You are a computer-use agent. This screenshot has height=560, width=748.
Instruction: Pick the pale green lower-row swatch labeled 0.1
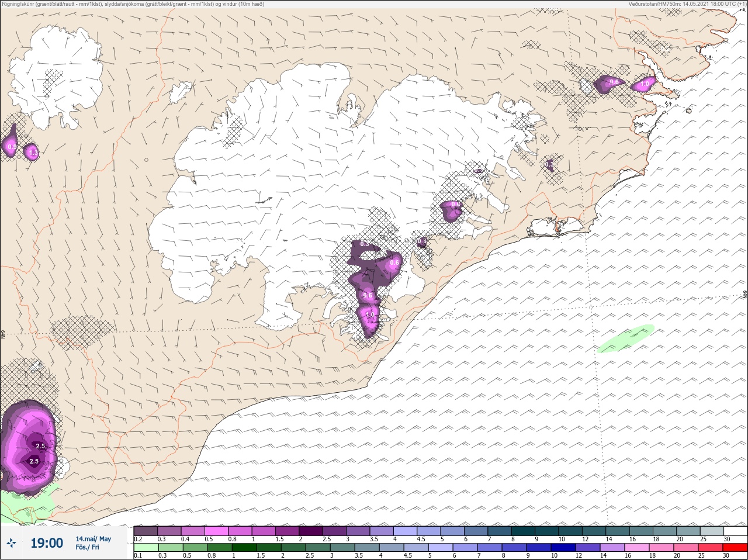(x=146, y=548)
